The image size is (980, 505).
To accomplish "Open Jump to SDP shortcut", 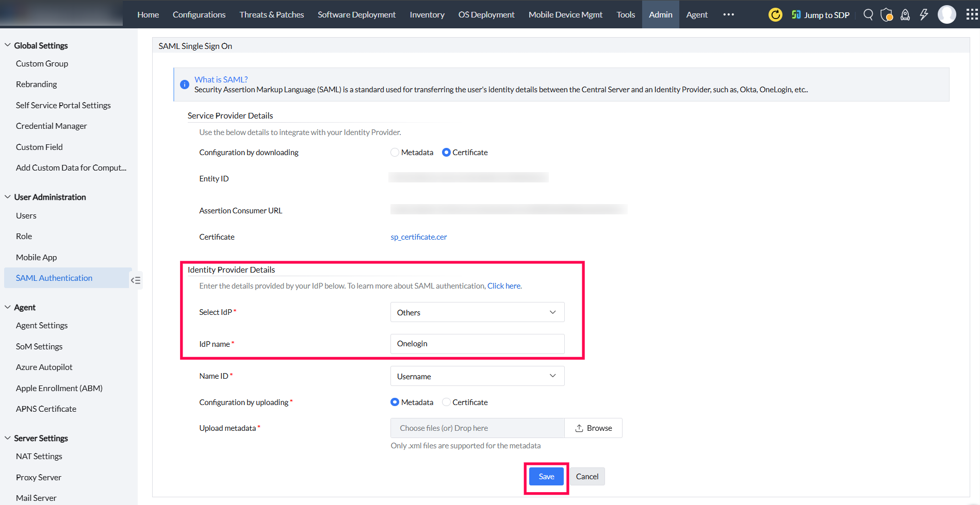I will pyautogui.click(x=821, y=15).
